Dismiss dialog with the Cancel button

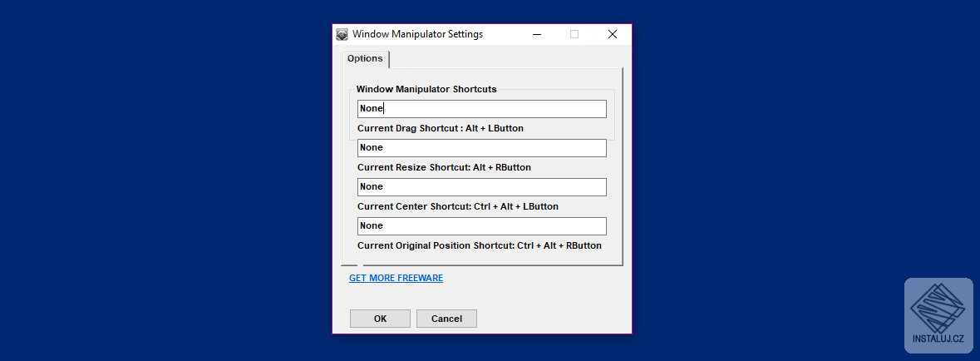(447, 319)
